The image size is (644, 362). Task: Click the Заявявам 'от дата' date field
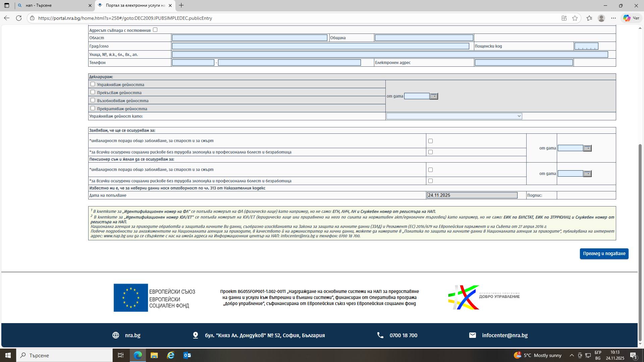[x=571, y=148]
